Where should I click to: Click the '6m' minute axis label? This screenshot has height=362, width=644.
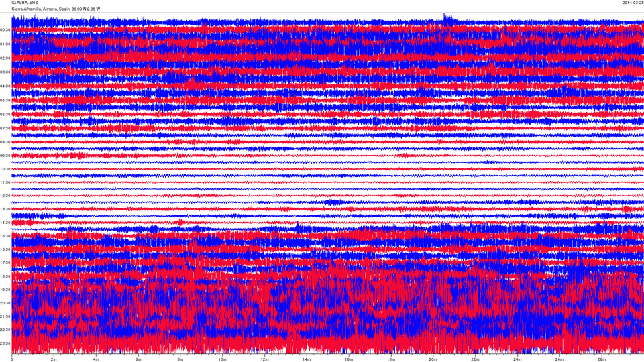[138, 359]
